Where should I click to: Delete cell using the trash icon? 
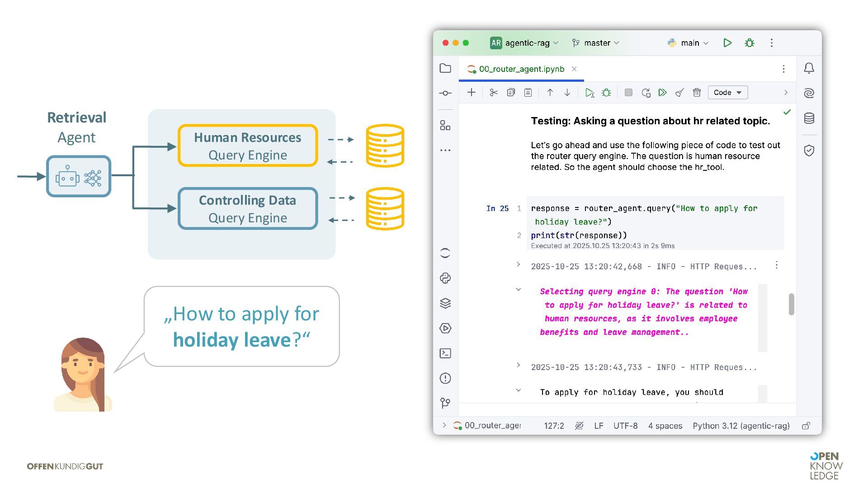coord(697,93)
